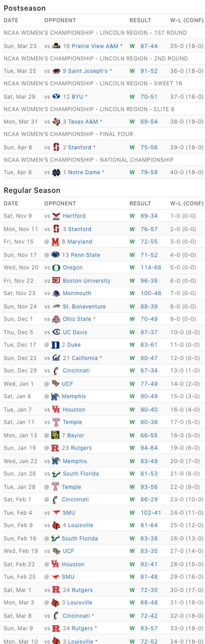The image size is (205, 644).
Task: Click the UC Davis team logo
Action: [56, 332]
